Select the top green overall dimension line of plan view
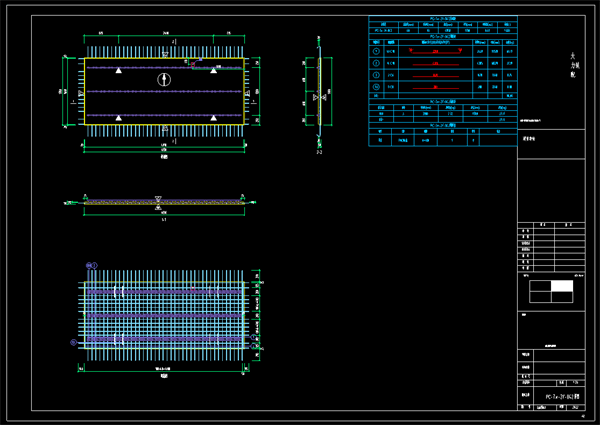 [x=164, y=36]
